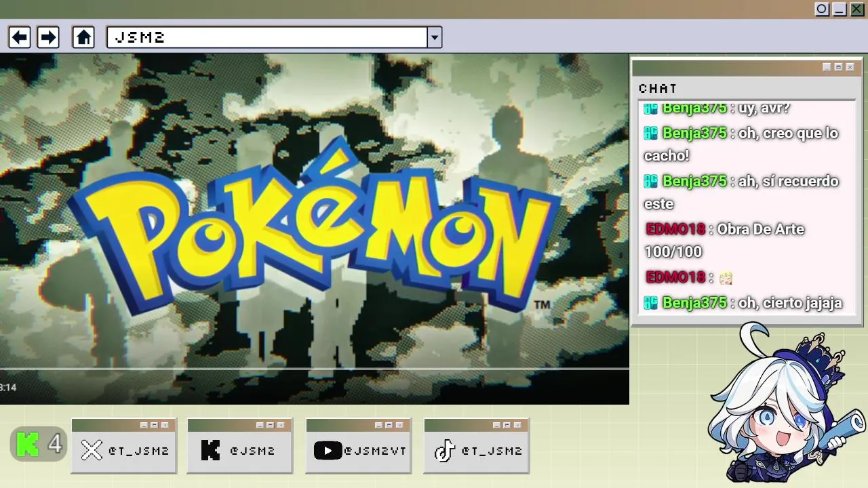The width and height of the screenshot is (868, 488).
Task: Click Benja375 username on 'oh, creo que lo cacho!'
Action: [694, 133]
